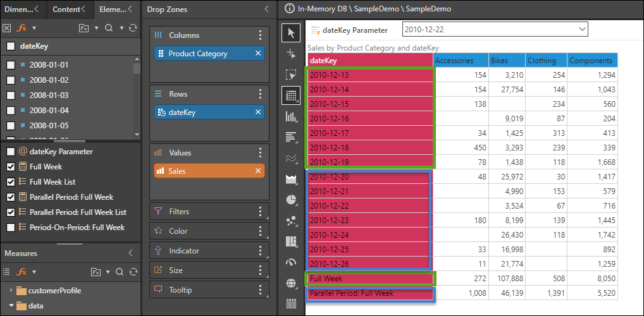Click the scatter bubble chart icon
Image resolution: width=644 pixels, height=316 pixels.
[x=291, y=221]
